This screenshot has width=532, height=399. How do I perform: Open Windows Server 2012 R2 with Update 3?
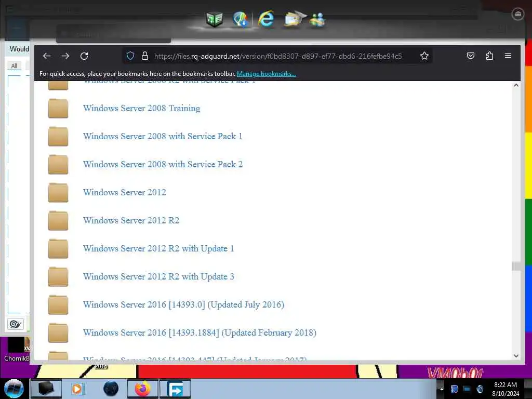coord(158,276)
